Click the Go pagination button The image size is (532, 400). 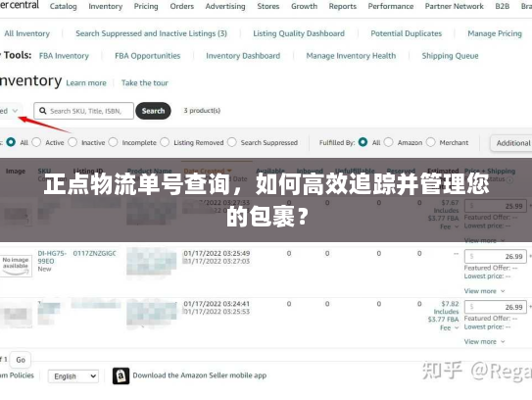pyautogui.click(x=21, y=360)
